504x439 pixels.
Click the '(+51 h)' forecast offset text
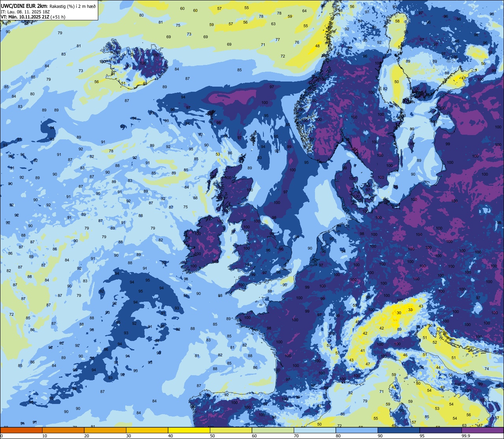[58, 17]
